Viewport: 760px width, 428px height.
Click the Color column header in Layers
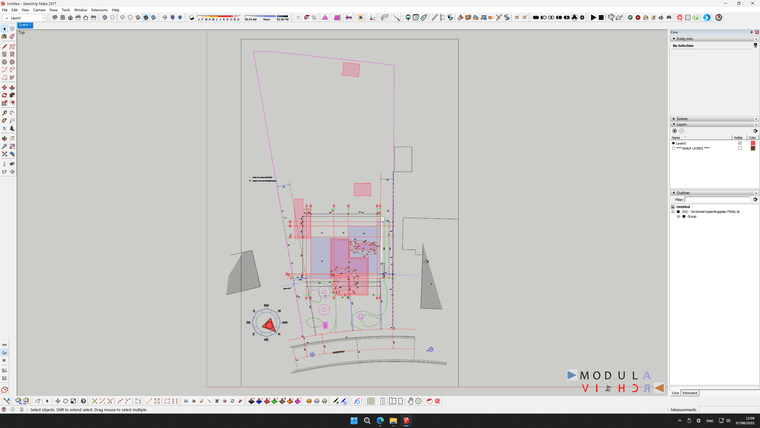click(752, 138)
